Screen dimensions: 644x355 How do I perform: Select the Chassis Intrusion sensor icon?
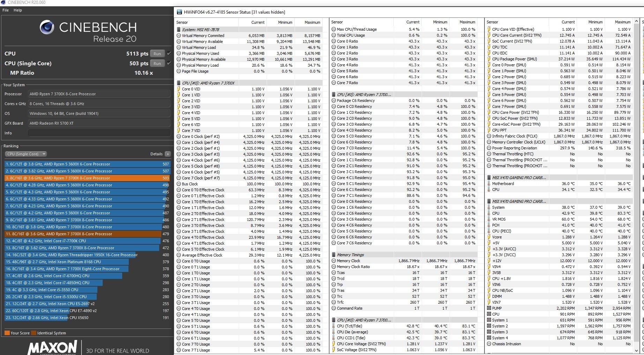pyautogui.click(x=489, y=344)
